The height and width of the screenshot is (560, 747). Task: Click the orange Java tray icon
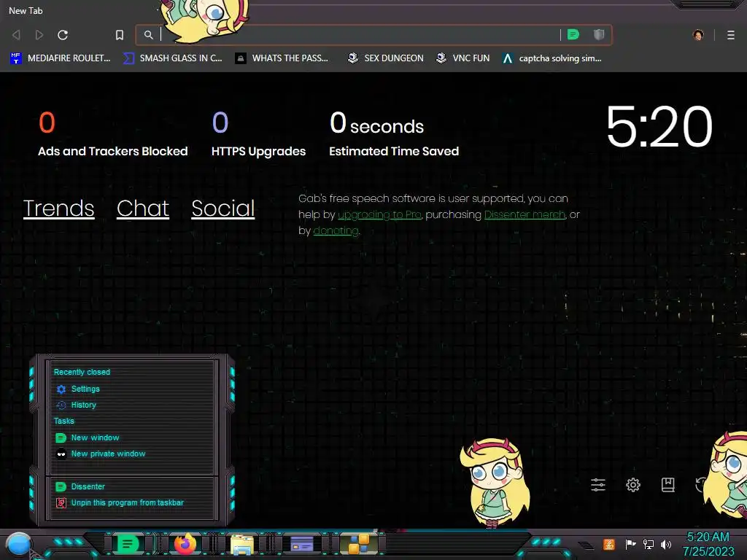609,544
